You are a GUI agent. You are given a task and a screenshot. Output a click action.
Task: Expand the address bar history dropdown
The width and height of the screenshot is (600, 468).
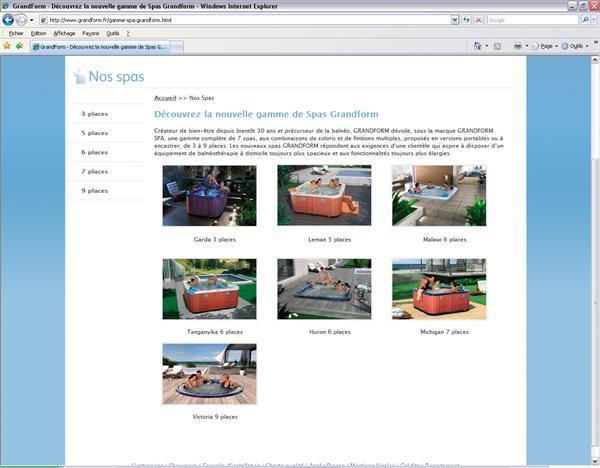pyautogui.click(x=455, y=20)
